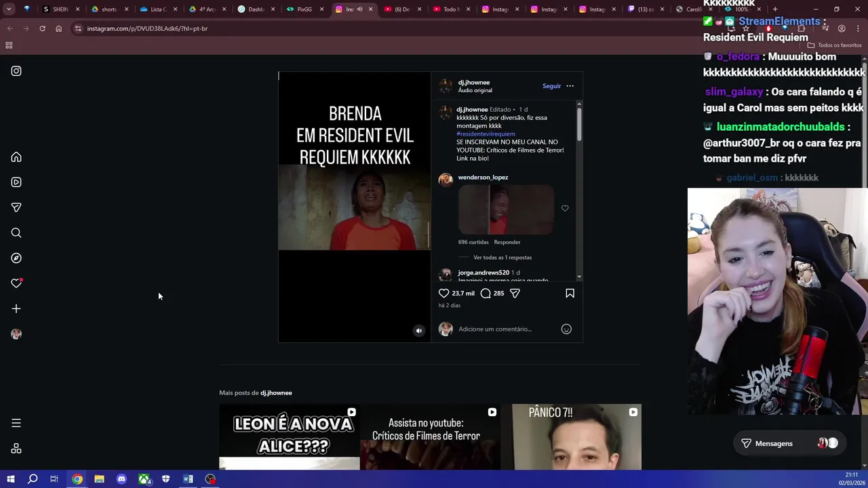Open browser home page icon
The image size is (868, 488).
[58, 28]
